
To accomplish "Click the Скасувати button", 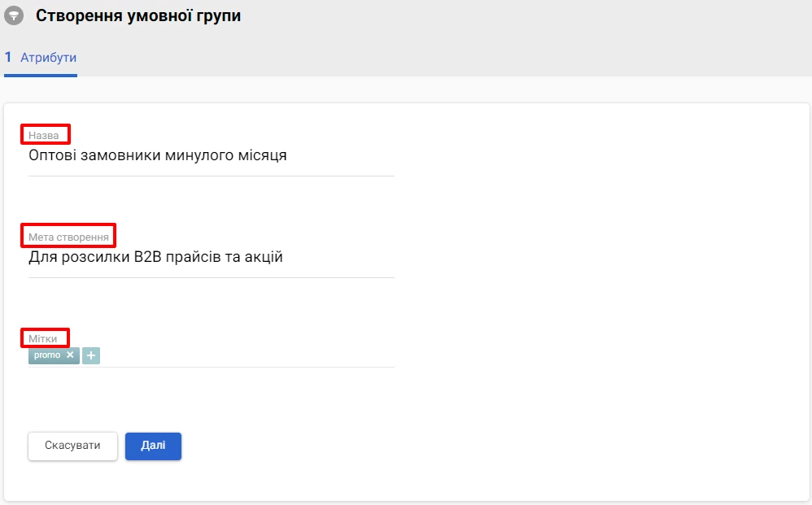I will tap(72, 446).
